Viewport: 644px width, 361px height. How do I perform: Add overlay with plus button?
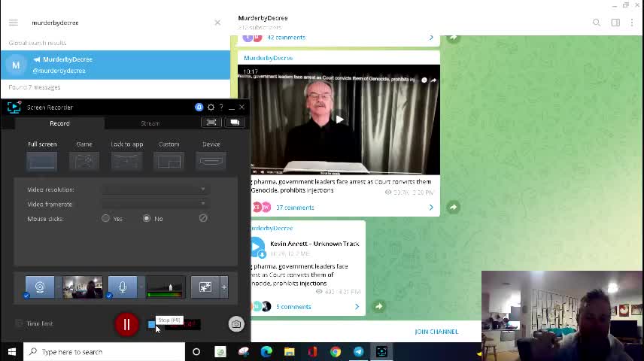click(x=224, y=287)
